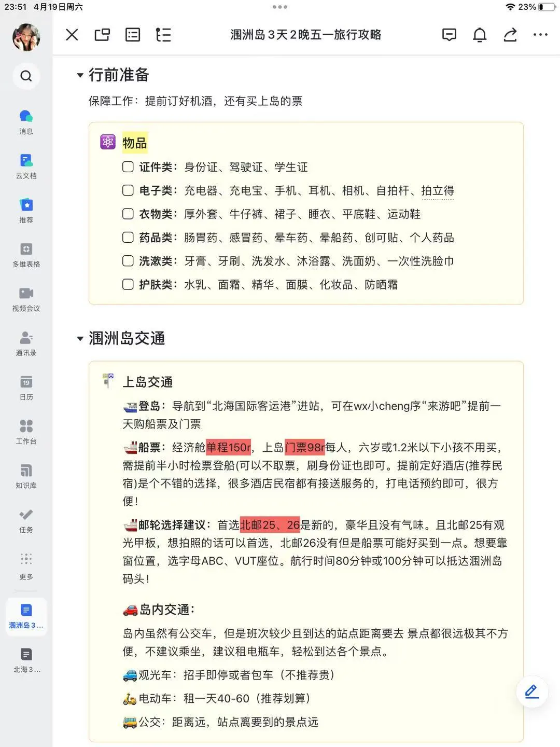The height and width of the screenshot is (747, 560).
Task: Open the ··· more options menu
Action: click(x=540, y=35)
